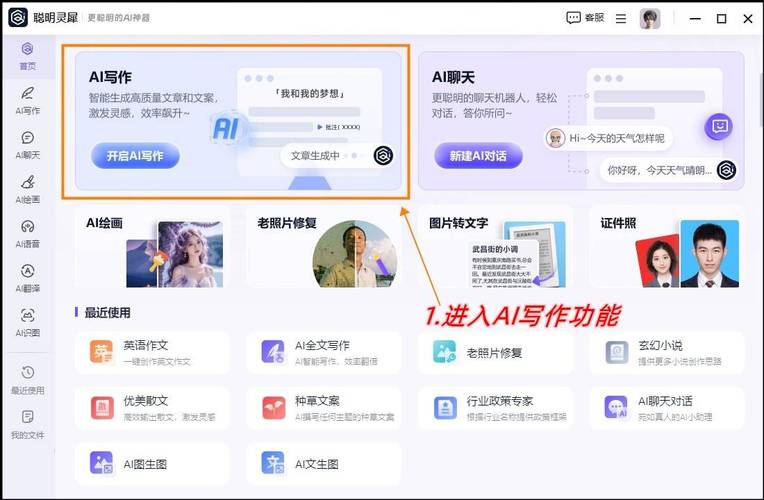This screenshot has height=500, width=764.
Task: Click 老照片修复 icon under 最近使用
Action: [x=444, y=352]
